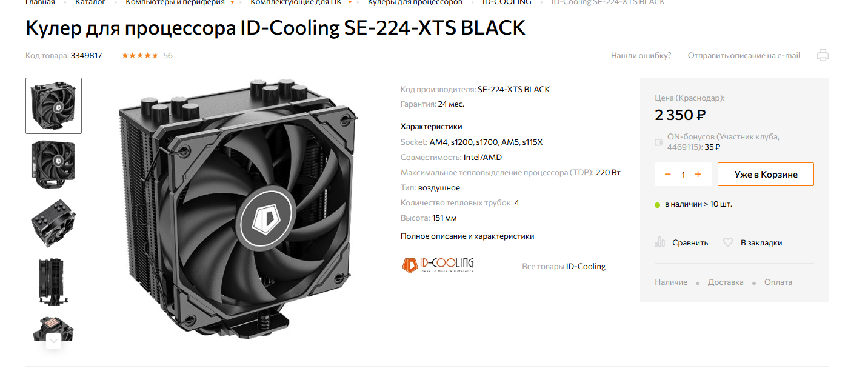Open the Наличие tab
Viewport: 868px width, 374px height.
(x=671, y=282)
